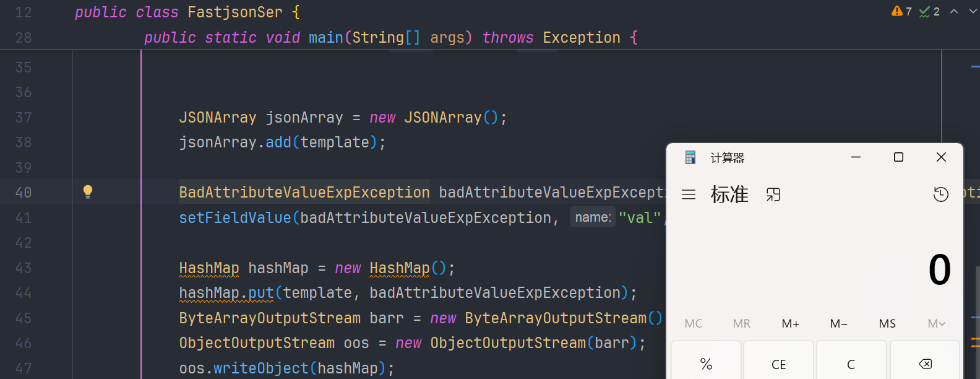980x379 pixels.
Task: Click the Calculator app icon in title bar
Action: [x=690, y=157]
